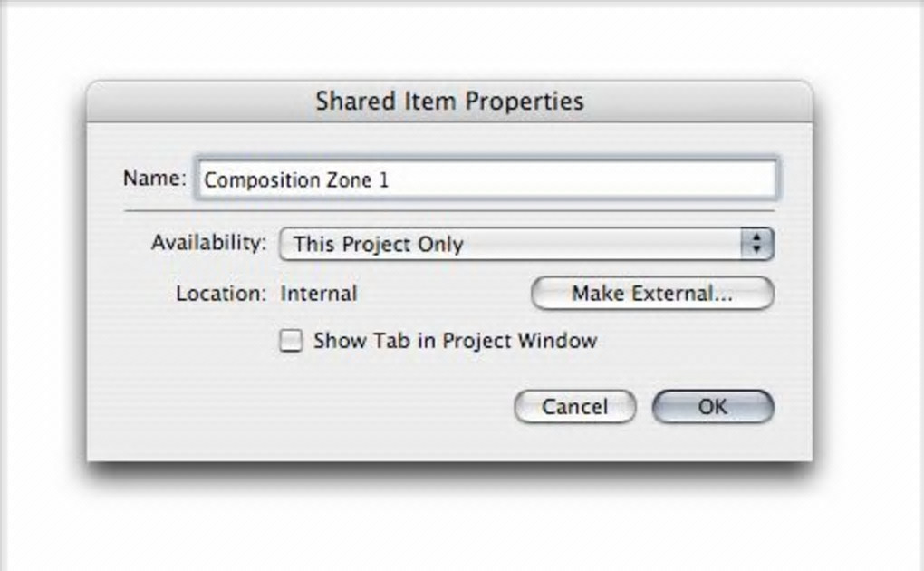Viewport: 924px width, 571px height.
Task: Click blank dialog area left of Cancel
Action: point(317,408)
